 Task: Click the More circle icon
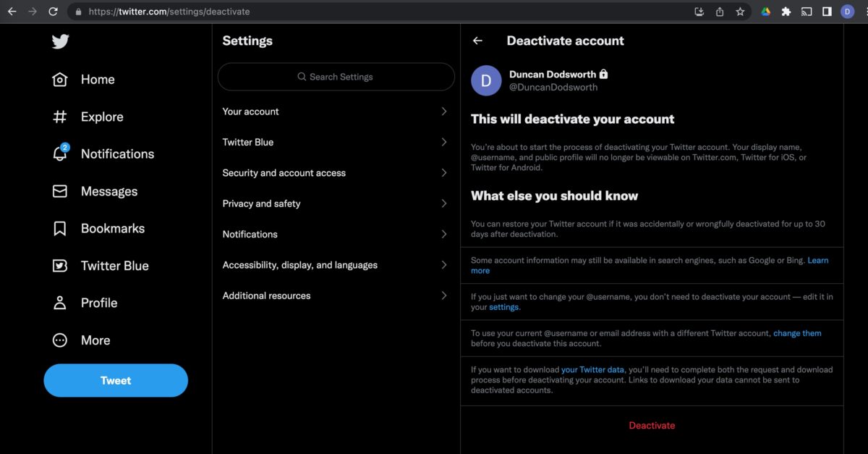[60, 340]
